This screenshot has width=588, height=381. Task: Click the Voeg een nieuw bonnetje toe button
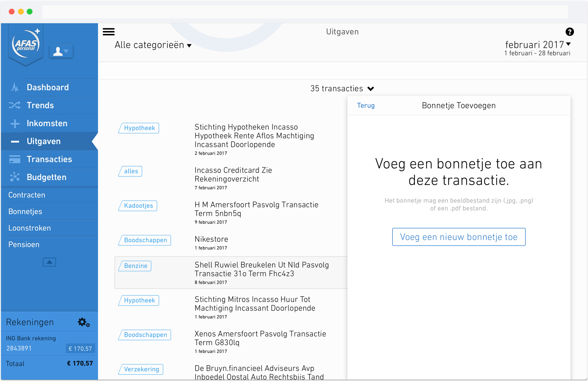pyautogui.click(x=459, y=237)
